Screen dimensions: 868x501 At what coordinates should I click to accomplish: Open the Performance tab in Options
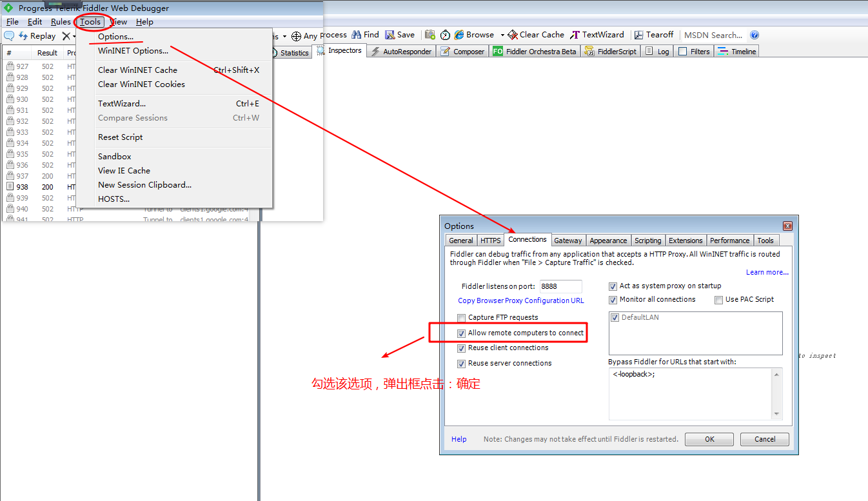pos(730,241)
